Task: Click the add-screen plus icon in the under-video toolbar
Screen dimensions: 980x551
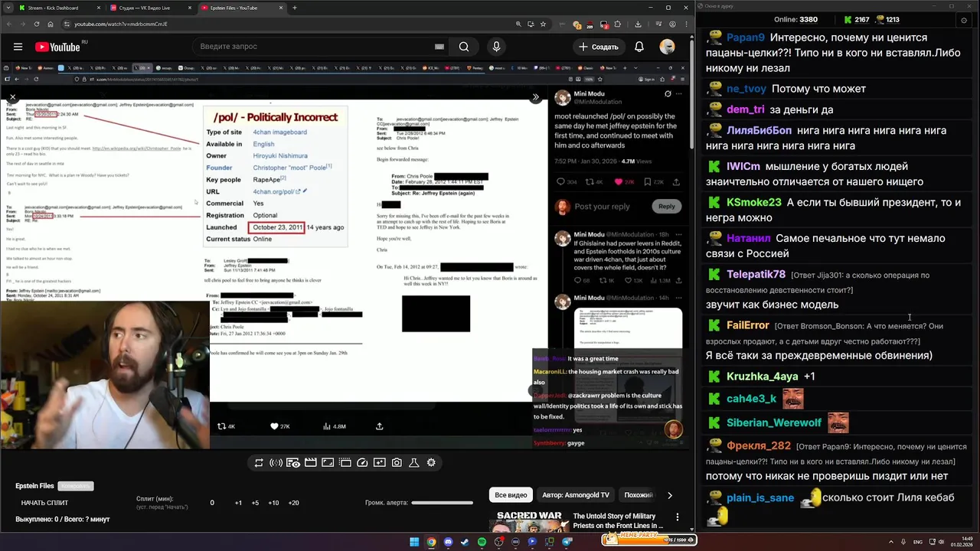Action: (380, 463)
